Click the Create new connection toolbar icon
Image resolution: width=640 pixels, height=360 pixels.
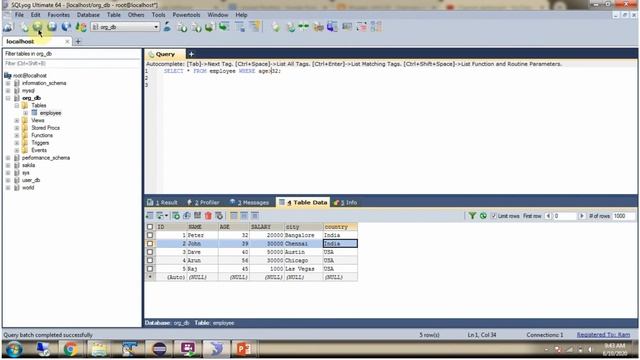8,27
